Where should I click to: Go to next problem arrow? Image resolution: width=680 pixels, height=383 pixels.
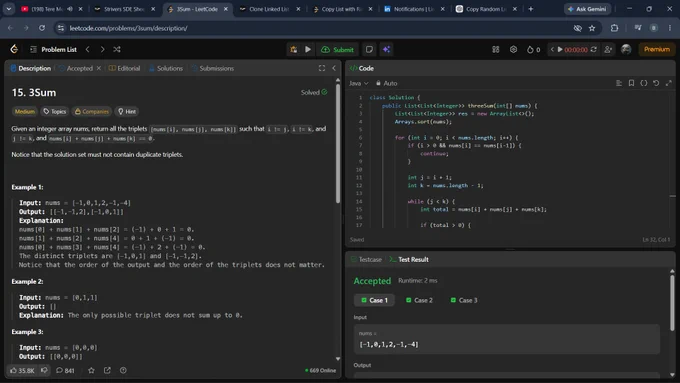point(102,49)
